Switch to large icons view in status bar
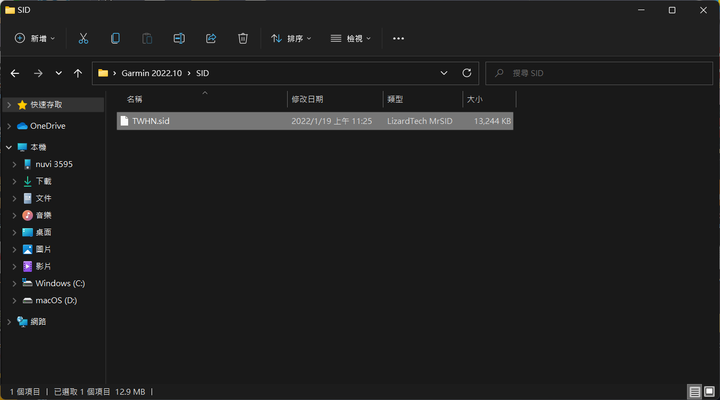 point(709,392)
